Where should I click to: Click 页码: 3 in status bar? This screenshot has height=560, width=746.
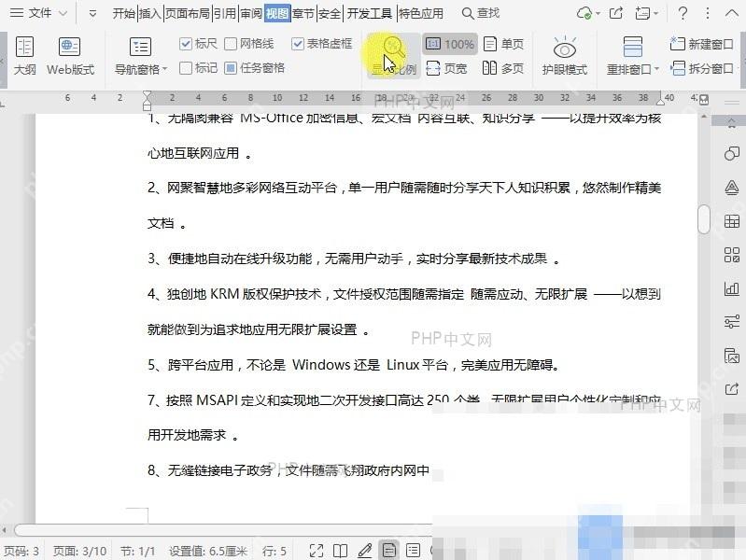(x=21, y=552)
